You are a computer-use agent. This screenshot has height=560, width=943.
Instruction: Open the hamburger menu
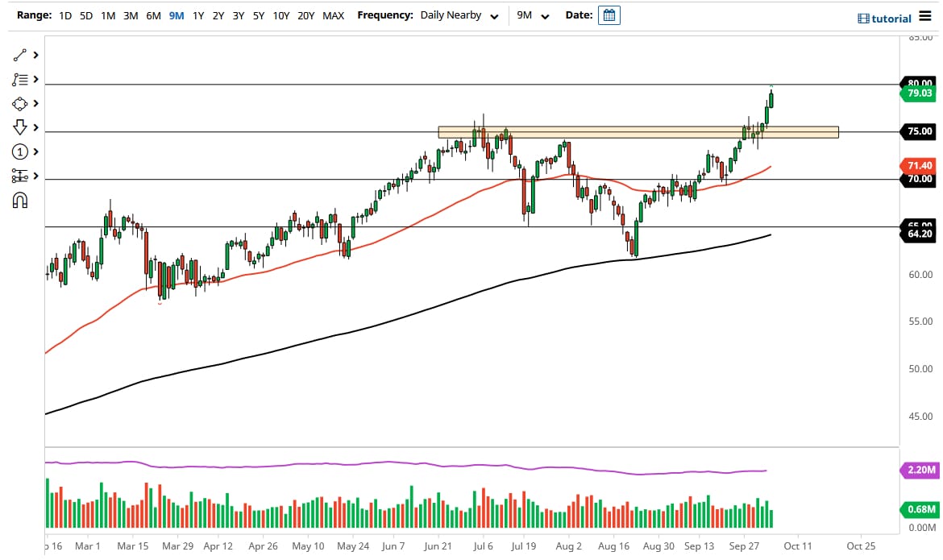[x=924, y=17]
